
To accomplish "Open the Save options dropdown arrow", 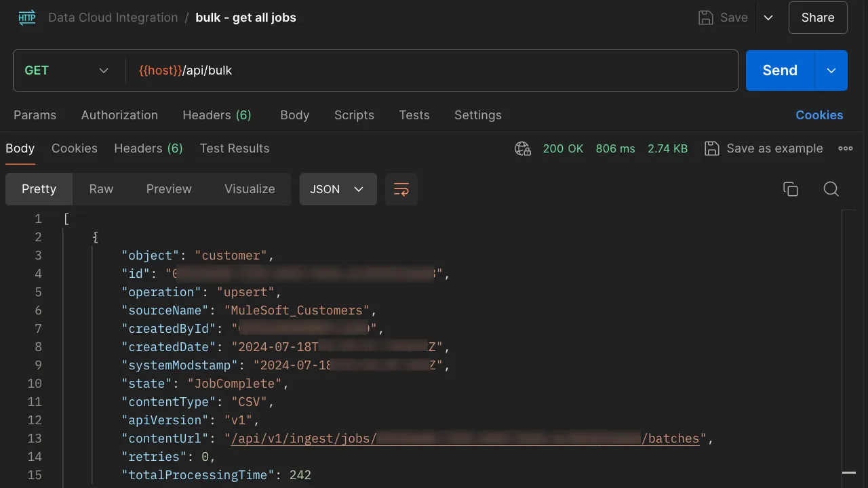I will [768, 18].
